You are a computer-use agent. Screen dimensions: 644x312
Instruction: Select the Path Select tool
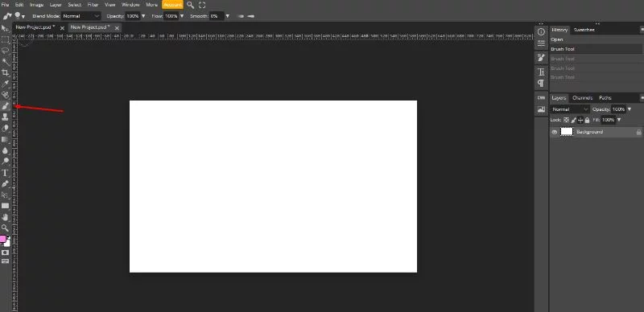[x=5, y=195]
